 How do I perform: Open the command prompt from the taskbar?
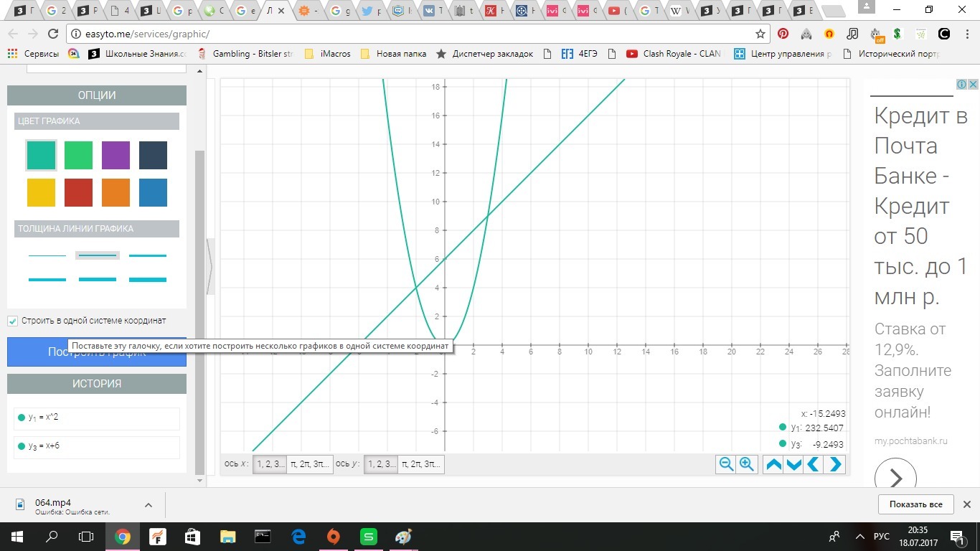(x=263, y=536)
